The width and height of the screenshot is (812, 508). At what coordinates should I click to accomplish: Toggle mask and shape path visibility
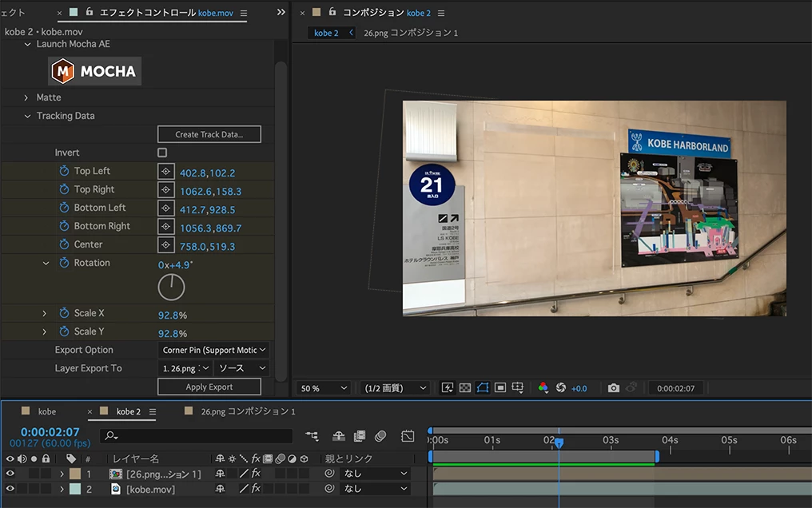pos(482,388)
